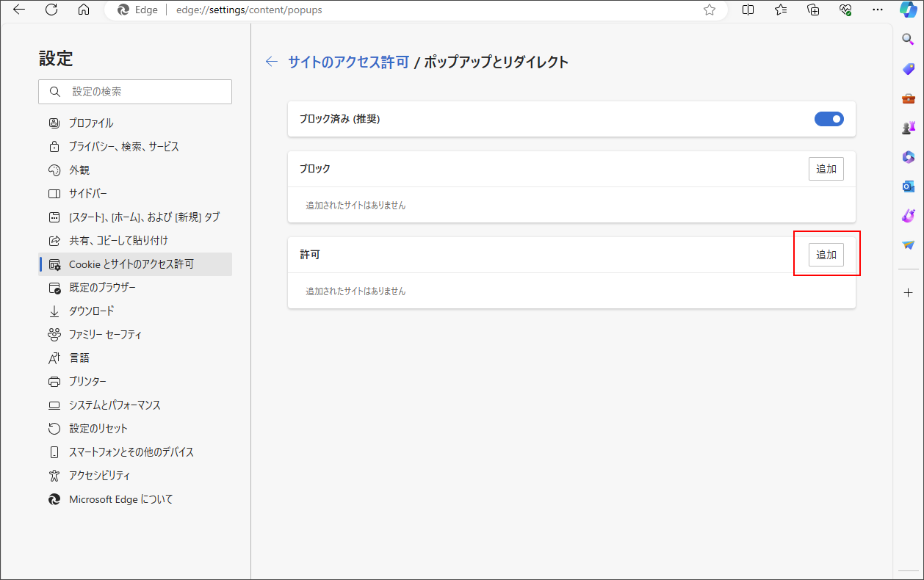Open the Favorites list
The image size is (924, 580).
coord(780,9)
